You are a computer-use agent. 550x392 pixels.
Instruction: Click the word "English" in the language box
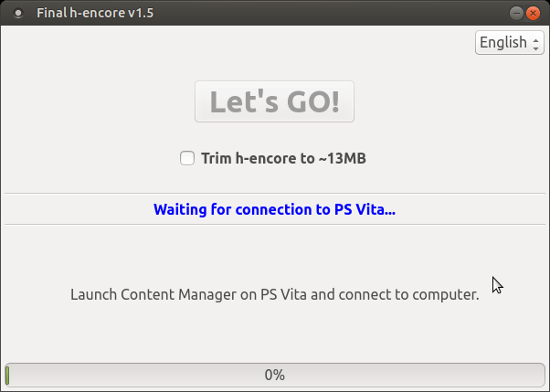pyautogui.click(x=502, y=42)
